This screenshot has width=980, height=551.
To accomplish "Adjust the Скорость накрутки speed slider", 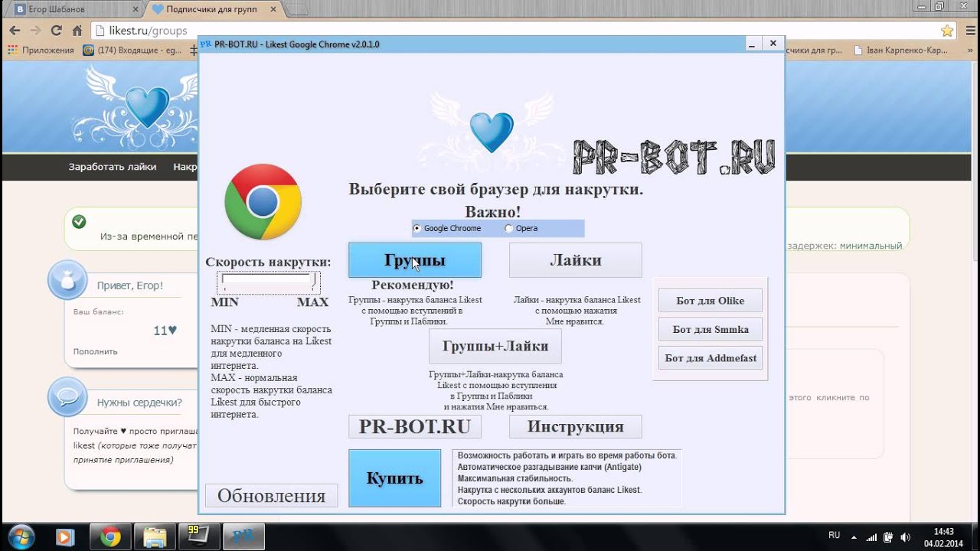I will point(268,282).
